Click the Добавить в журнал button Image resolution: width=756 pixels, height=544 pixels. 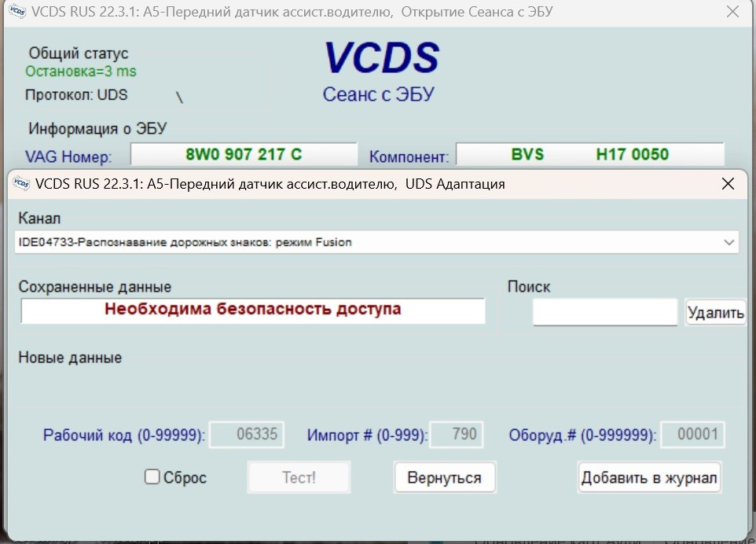click(648, 478)
